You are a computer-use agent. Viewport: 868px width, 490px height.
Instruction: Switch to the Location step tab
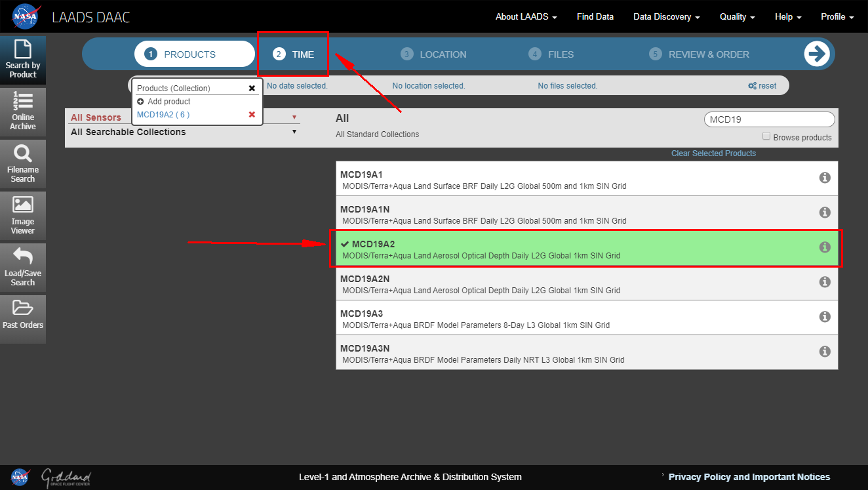click(x=434, y=54)
